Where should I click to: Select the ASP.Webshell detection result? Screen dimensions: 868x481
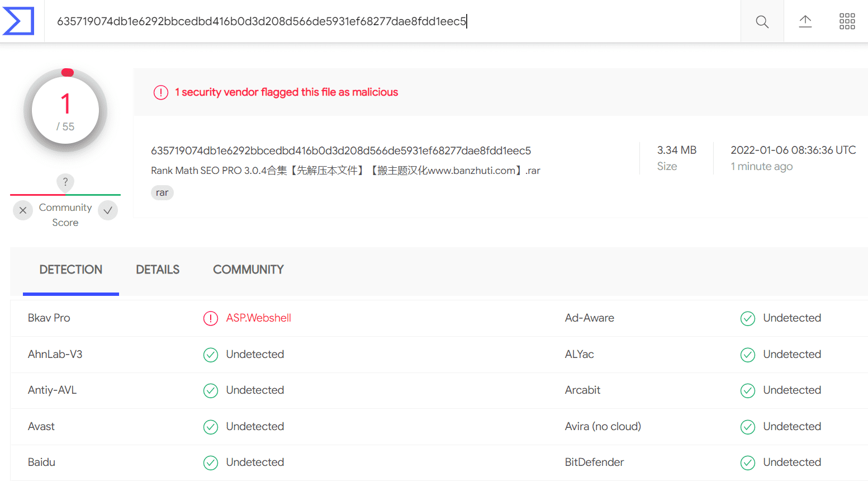click(259, 318)
